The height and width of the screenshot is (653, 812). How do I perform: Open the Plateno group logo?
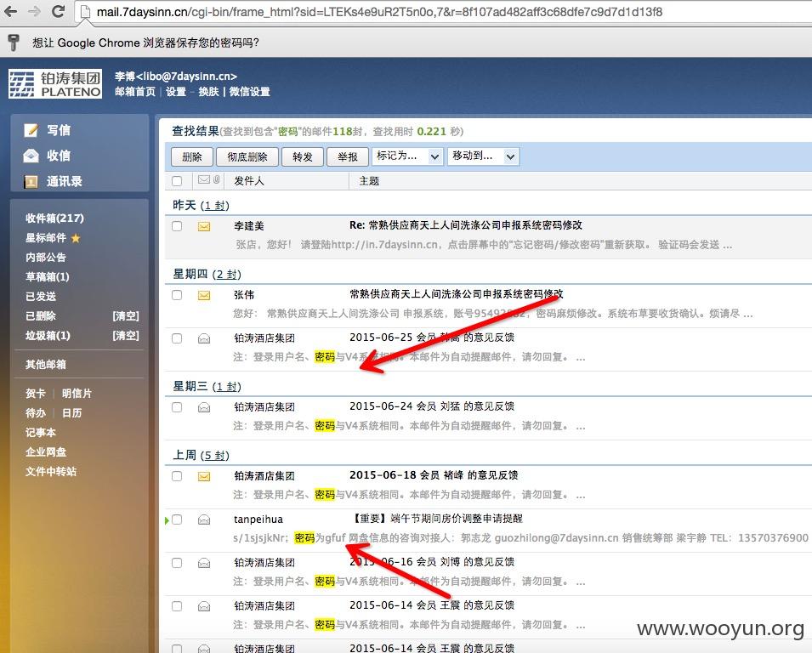coord(55,84)
